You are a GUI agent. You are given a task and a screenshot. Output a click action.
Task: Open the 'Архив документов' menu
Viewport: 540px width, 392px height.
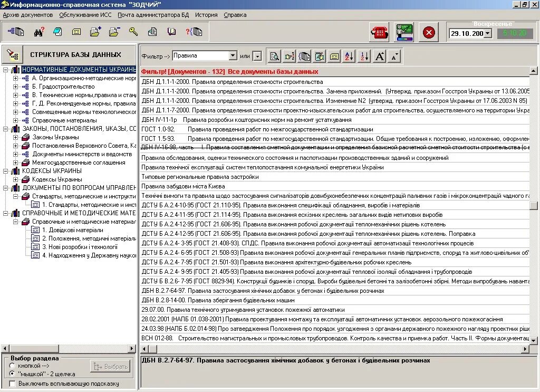pyautogui.click(x=28, y=15)
